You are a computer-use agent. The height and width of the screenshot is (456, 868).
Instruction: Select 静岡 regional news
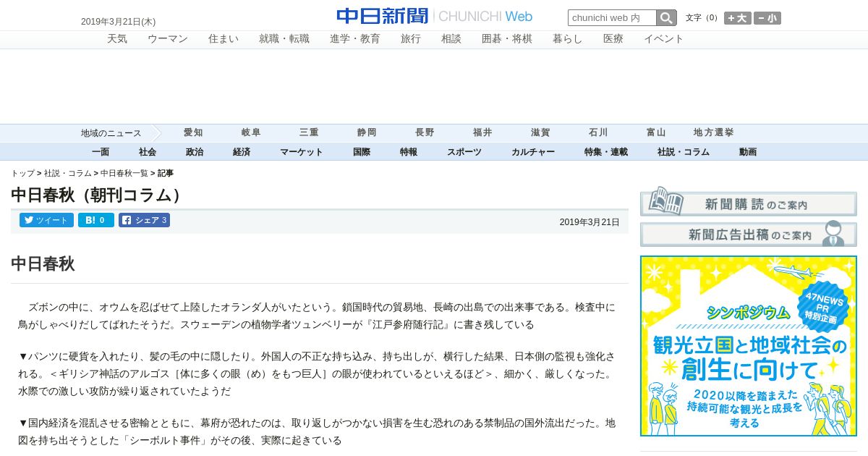click(367, 132)
